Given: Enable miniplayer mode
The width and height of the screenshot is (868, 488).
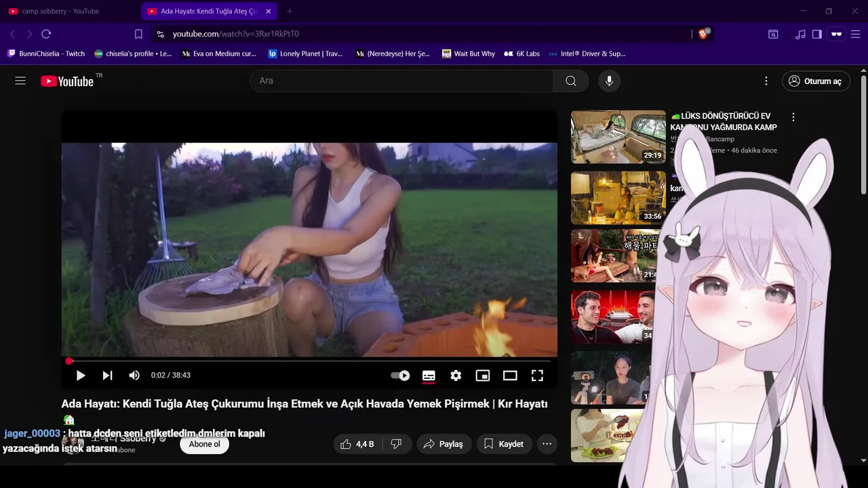Looking at the screenshot, I should point(483,375).
